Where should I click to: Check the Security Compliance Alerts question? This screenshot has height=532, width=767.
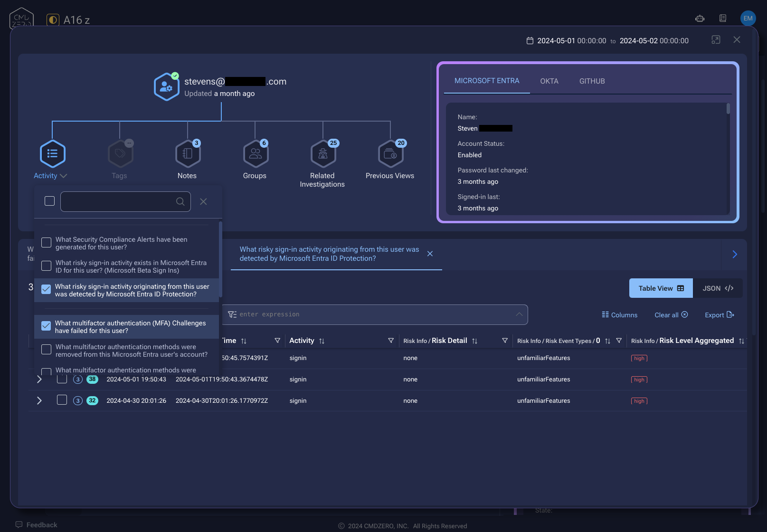47,243
